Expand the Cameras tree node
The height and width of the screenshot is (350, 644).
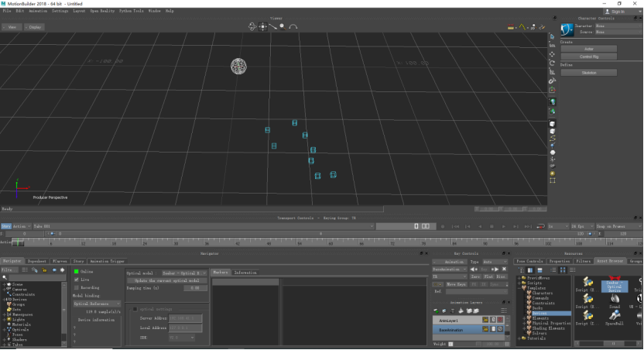click(x=5, y=289)
